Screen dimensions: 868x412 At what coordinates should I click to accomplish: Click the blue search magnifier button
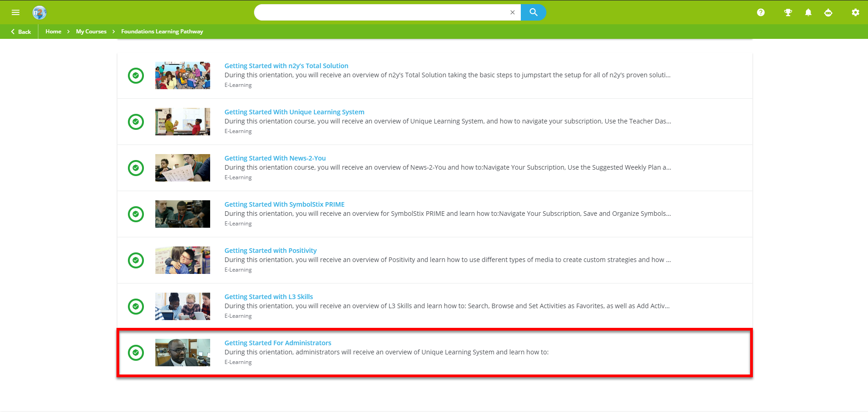click(533, 12)
